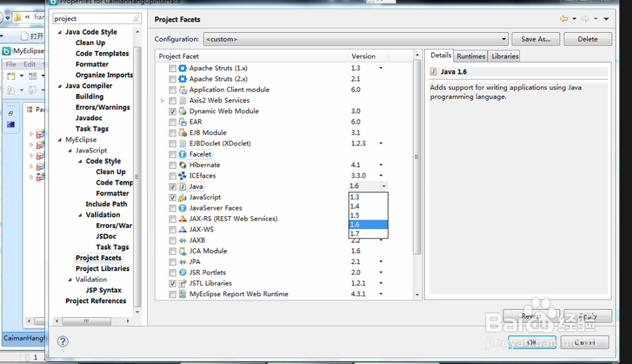Click the JAXB facet icon

click(x=183, y=240)
